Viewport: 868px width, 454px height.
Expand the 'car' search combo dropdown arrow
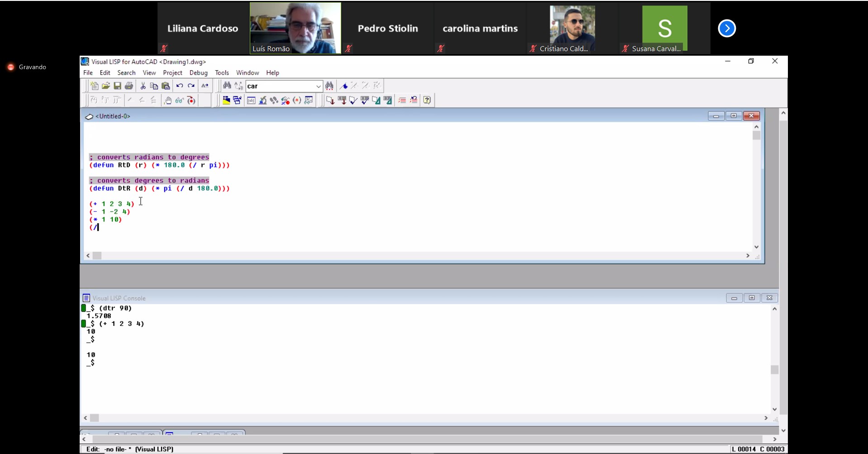pyautogui.click(x=318, y=86)
